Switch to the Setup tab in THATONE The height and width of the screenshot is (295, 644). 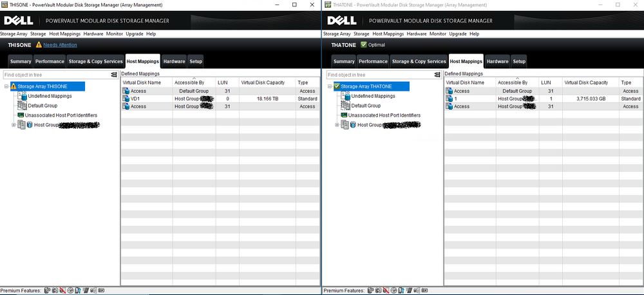pos(519,61)
